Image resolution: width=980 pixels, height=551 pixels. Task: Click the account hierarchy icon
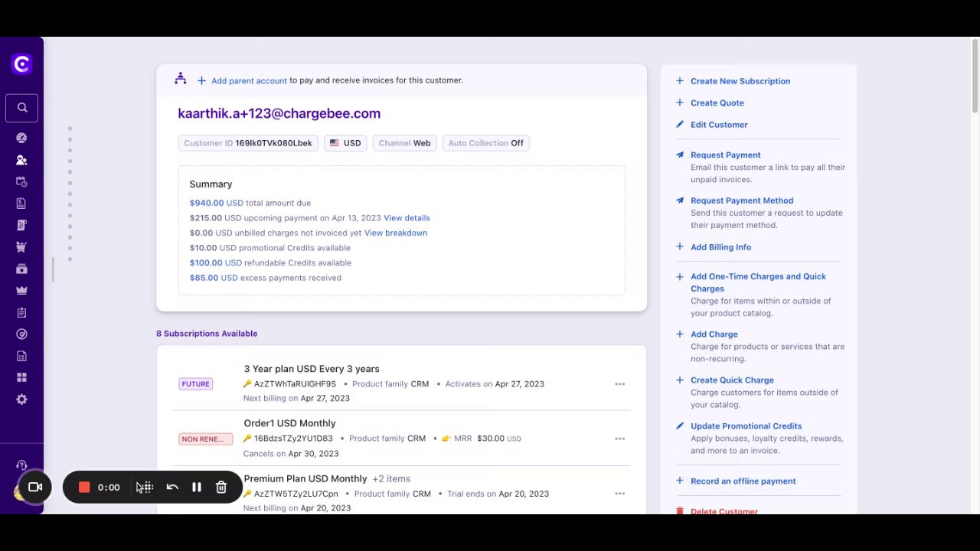point(181,78)
